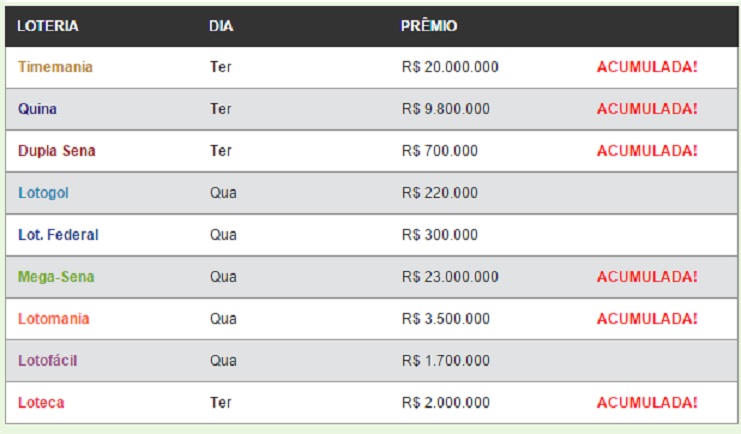Click the R$ 23.000.000 prize value

click(x=450, y=277)
